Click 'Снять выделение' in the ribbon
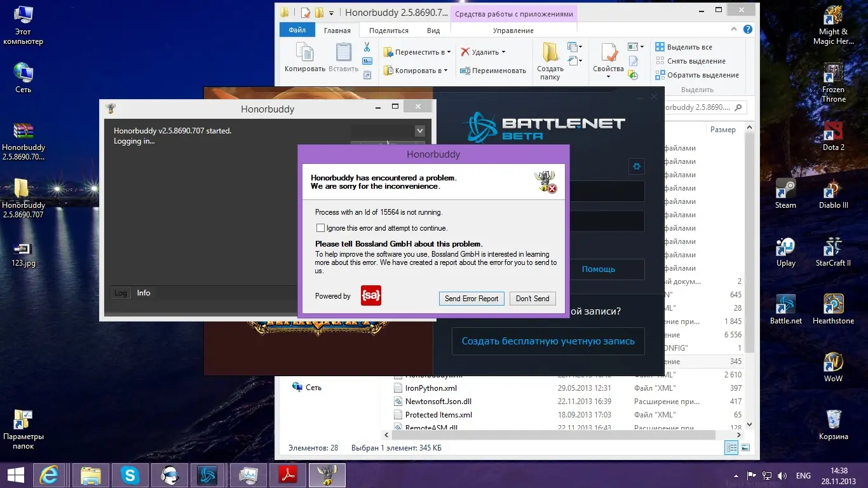This screenshot has height=488, width=868. [690, 61]
